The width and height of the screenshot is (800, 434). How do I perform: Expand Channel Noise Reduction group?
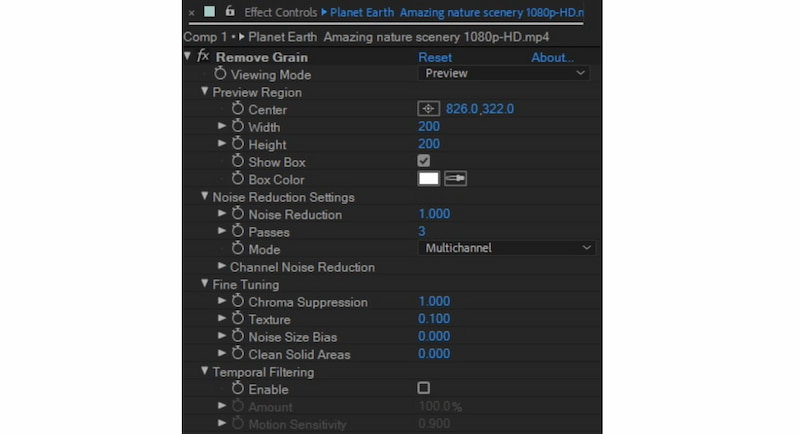[x=222, y=266]
